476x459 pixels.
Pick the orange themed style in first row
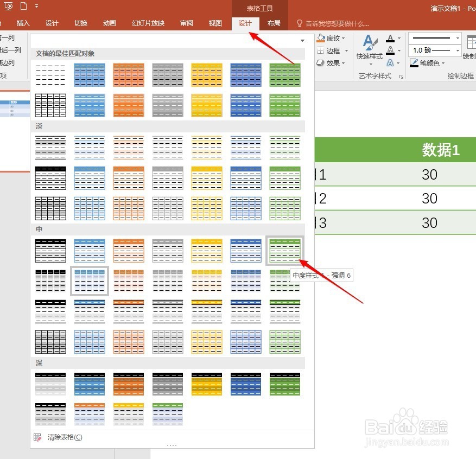pyautogui.click(x=129, y=75)
